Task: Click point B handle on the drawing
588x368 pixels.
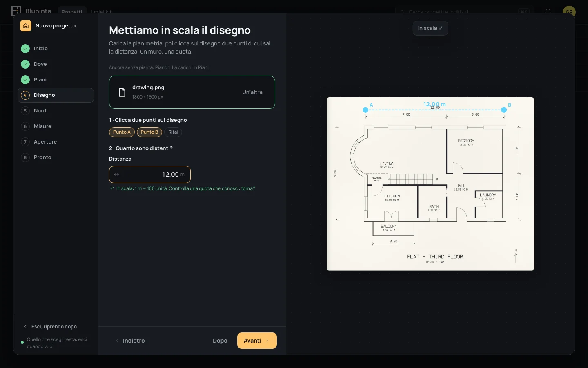Action: 504,110
